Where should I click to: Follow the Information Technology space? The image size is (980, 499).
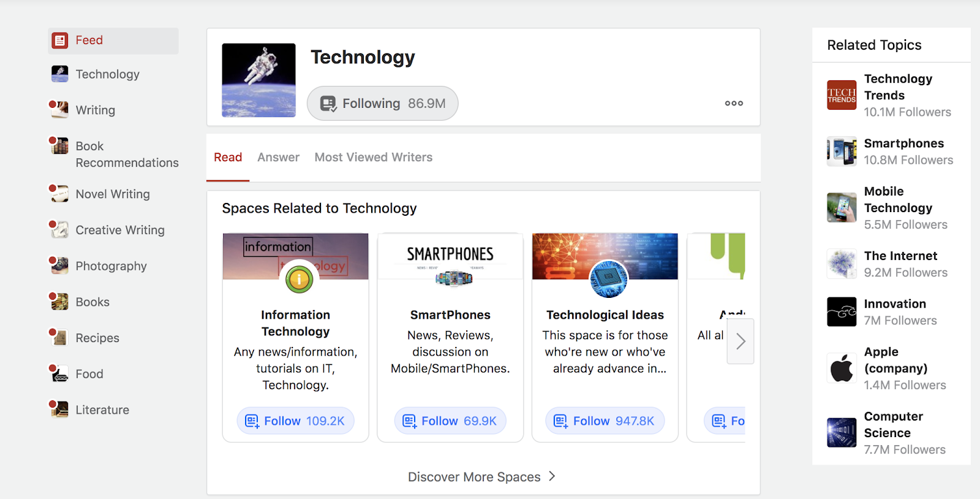click(x=295, y=421)
